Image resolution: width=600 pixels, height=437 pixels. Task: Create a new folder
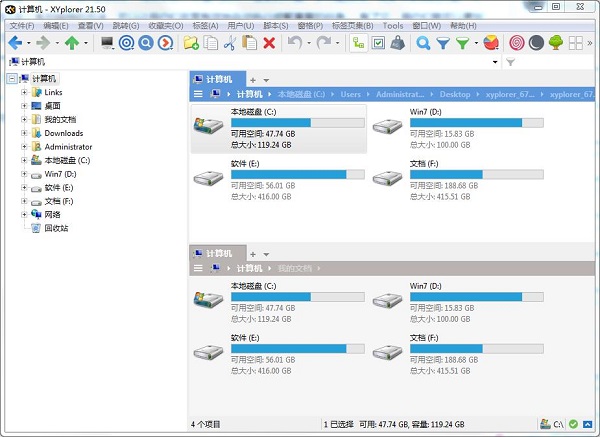click(x=191, y=43)
